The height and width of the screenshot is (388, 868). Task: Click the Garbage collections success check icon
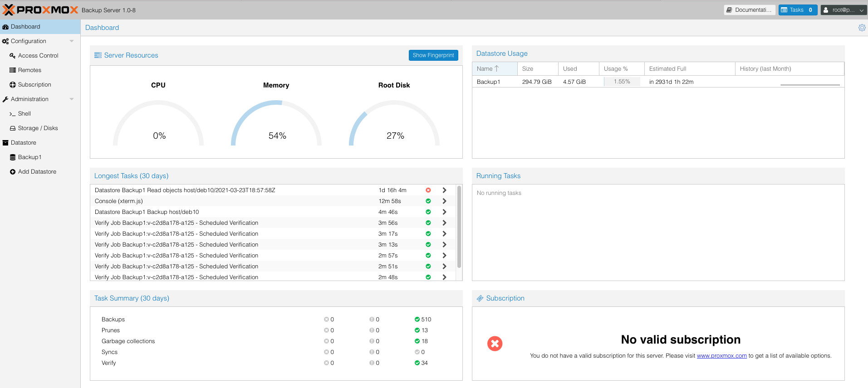417,341
